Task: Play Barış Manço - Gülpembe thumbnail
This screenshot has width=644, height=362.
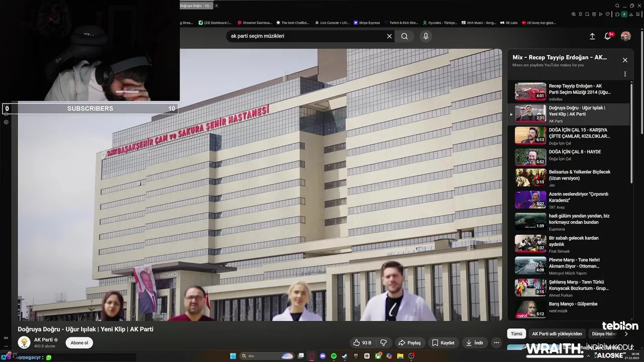Action: click(530, 309)
